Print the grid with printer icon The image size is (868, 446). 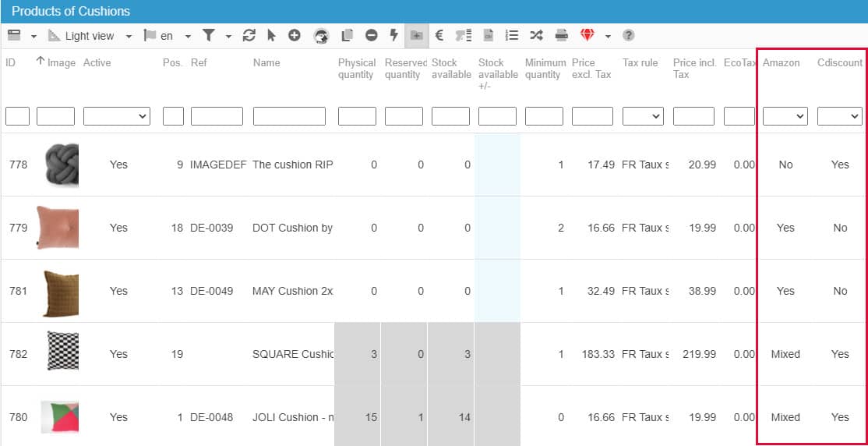point(561,35)
